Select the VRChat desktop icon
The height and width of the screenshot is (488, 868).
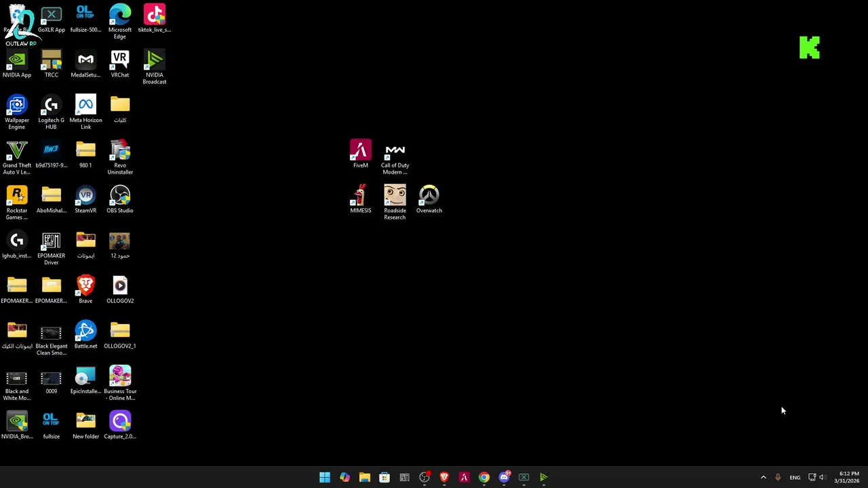click(x=120, y=64)
